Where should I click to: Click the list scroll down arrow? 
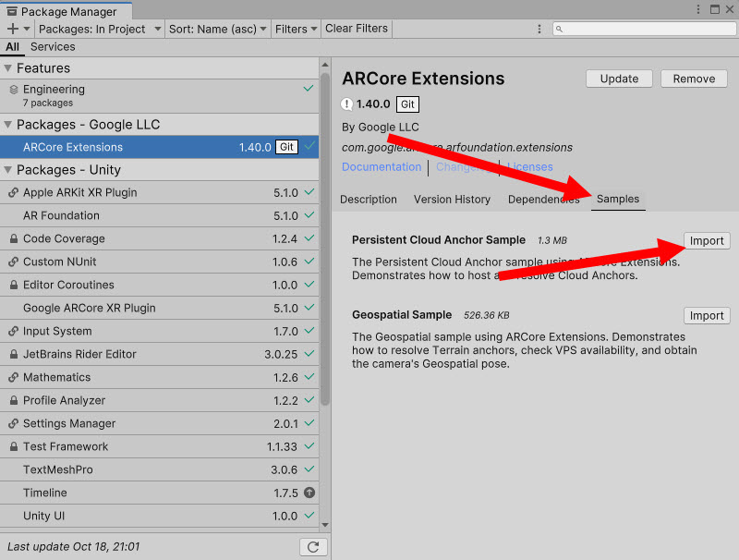[325, 525]
